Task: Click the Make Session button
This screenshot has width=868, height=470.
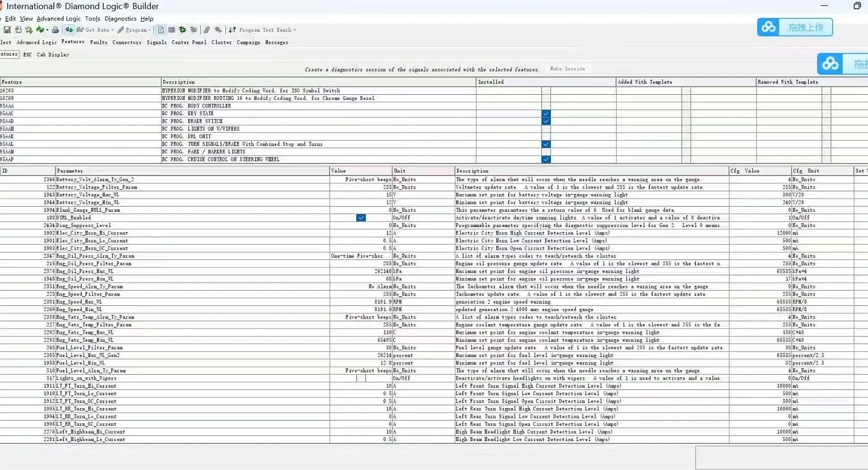Action: [x=567, y=69]
